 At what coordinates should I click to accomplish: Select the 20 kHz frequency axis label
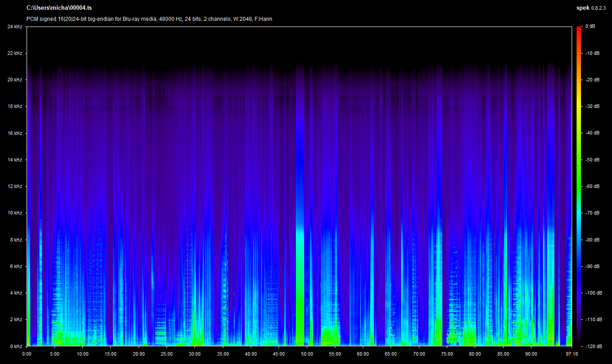click(x=15, y=80)
